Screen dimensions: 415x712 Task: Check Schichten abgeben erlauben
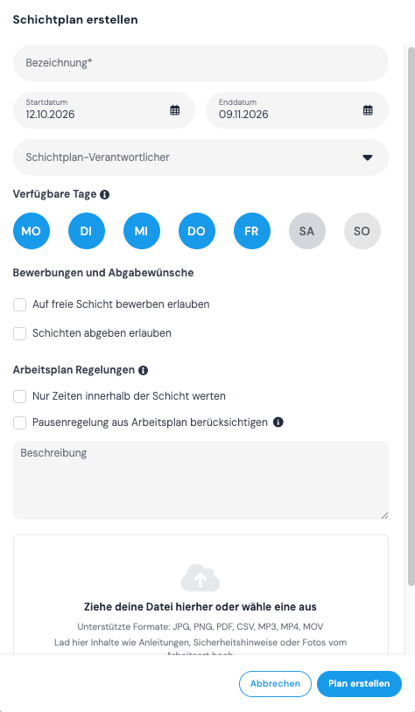click(x=20, y=334)
